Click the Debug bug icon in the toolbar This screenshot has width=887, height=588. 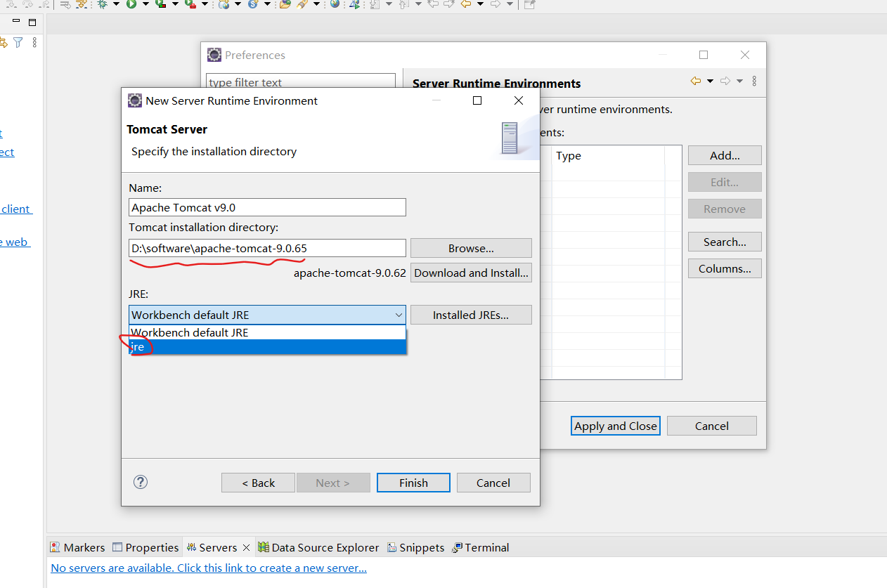click(103, 4)
